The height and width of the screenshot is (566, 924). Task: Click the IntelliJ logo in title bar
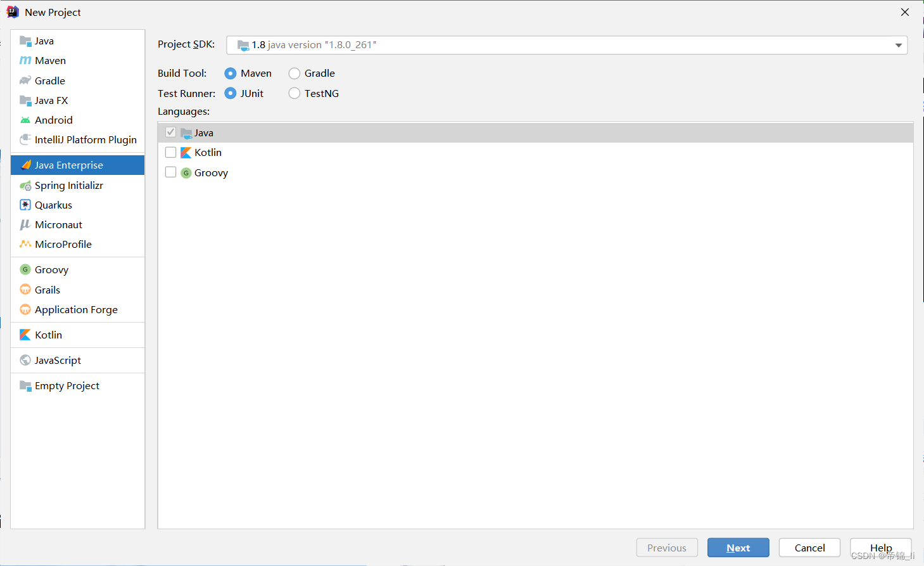pyautogui.click(x=13, y=12)
